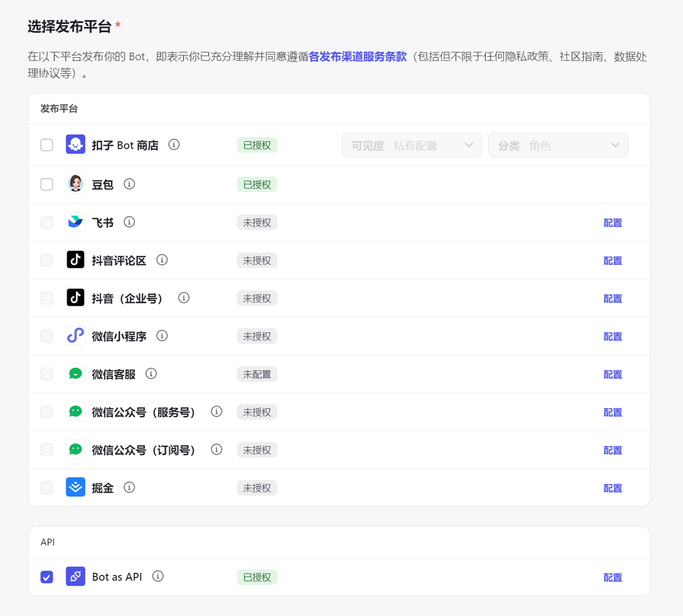The width and height of the screenshot is (683, 616).
Task: Select the 抖音（企业号）checkbox
Action: [47, 298]
